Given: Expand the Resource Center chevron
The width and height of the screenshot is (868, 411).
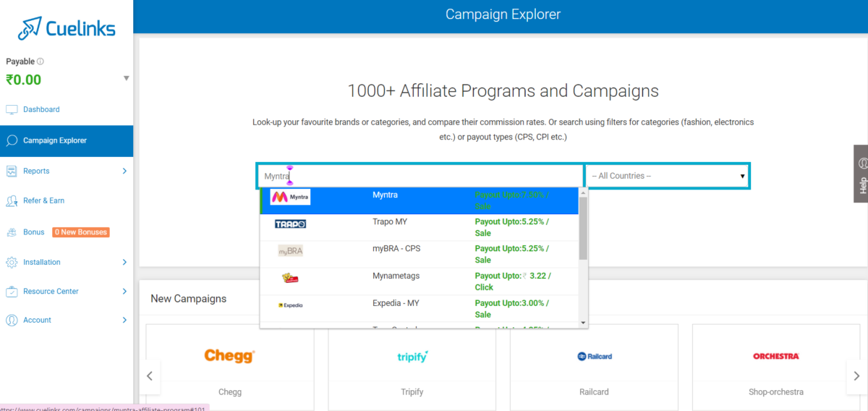Looking at the screenshot, I should tap(124, 291).
